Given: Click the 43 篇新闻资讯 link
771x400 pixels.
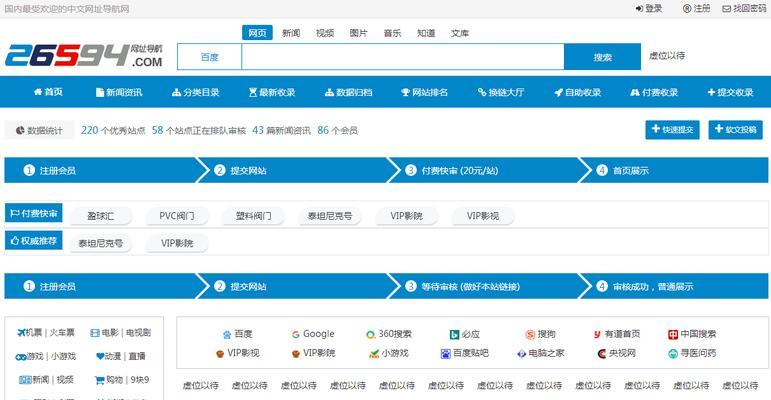Looking at the screenshot, I should click(281, 130).
